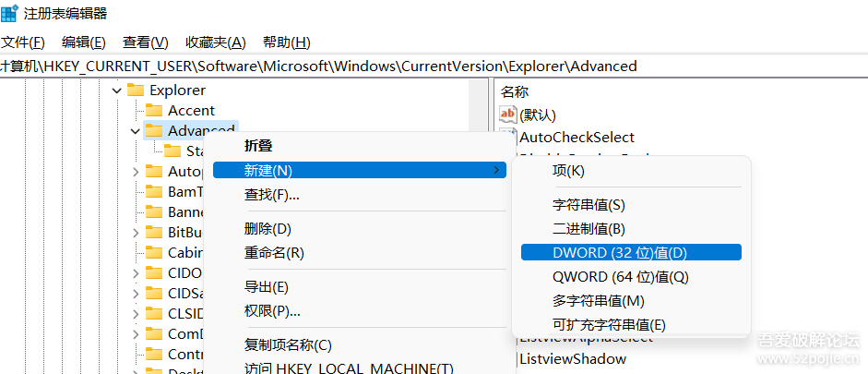This screenshot has height=374, width=868.
Task: Click the Advanced folder icon
Action: click(x=154, y=131)
